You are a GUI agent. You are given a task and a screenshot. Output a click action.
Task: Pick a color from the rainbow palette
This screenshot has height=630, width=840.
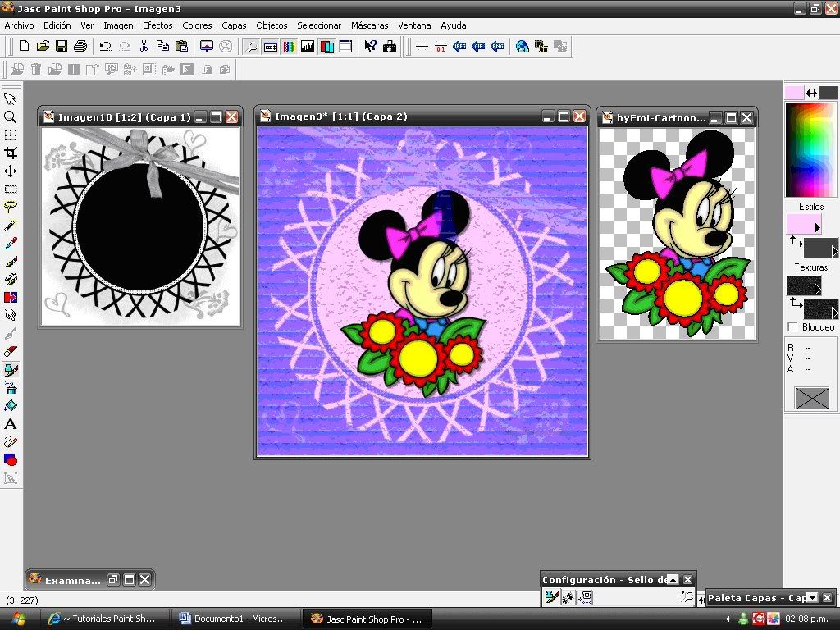pyautogui.click(x=810, y=148)
